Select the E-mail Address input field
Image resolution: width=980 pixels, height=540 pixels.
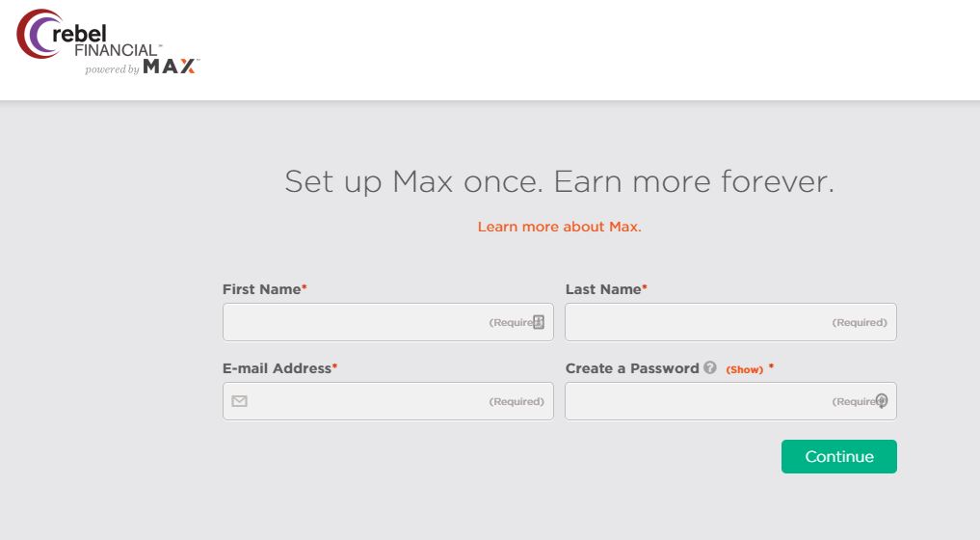coord(388,401)
